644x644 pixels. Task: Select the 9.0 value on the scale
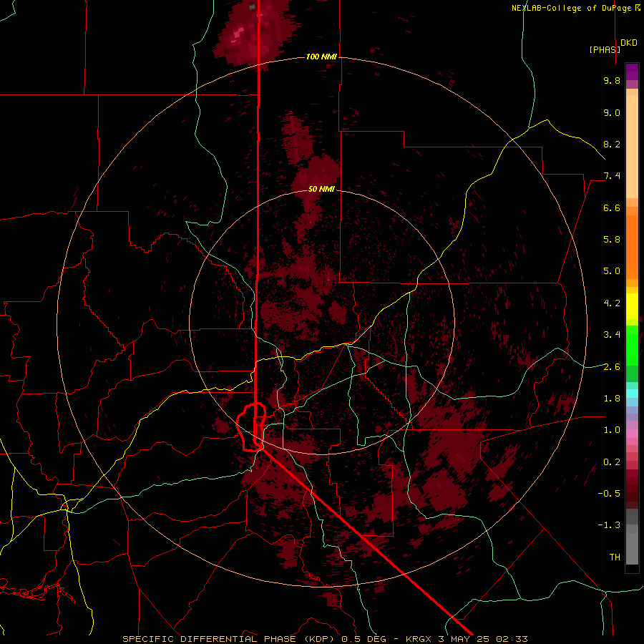click(x=612, y=112)
